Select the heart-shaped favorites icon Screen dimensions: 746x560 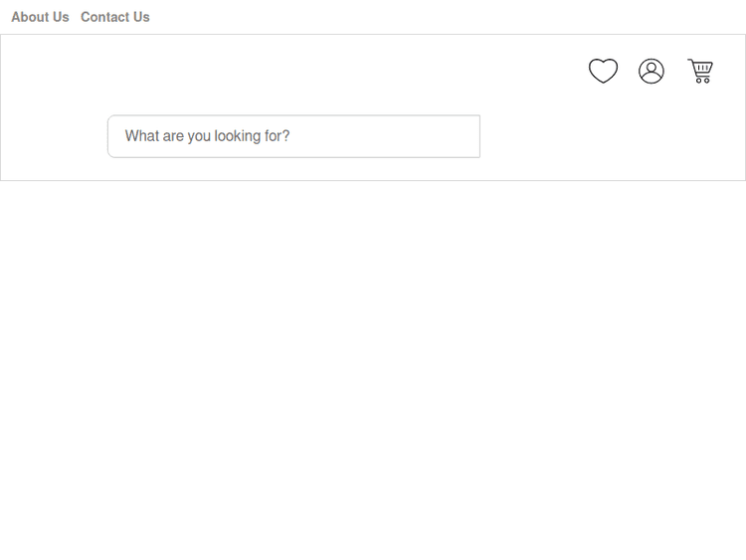tap(603, 71)
